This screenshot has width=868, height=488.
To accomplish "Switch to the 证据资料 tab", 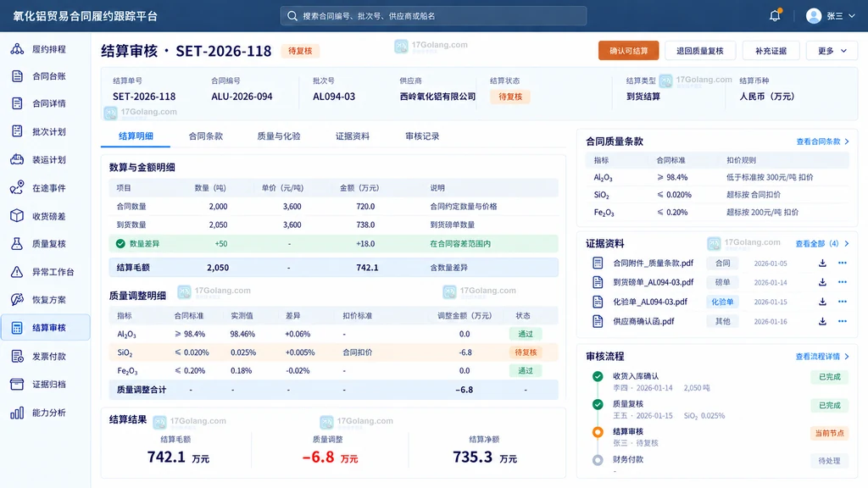I will (352, 136).
